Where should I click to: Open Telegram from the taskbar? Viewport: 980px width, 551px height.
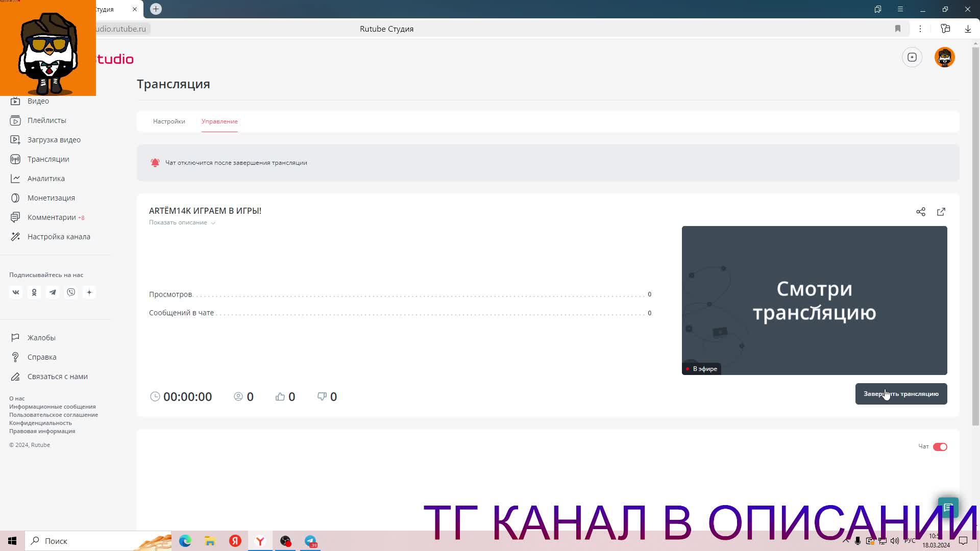[310, 541]
